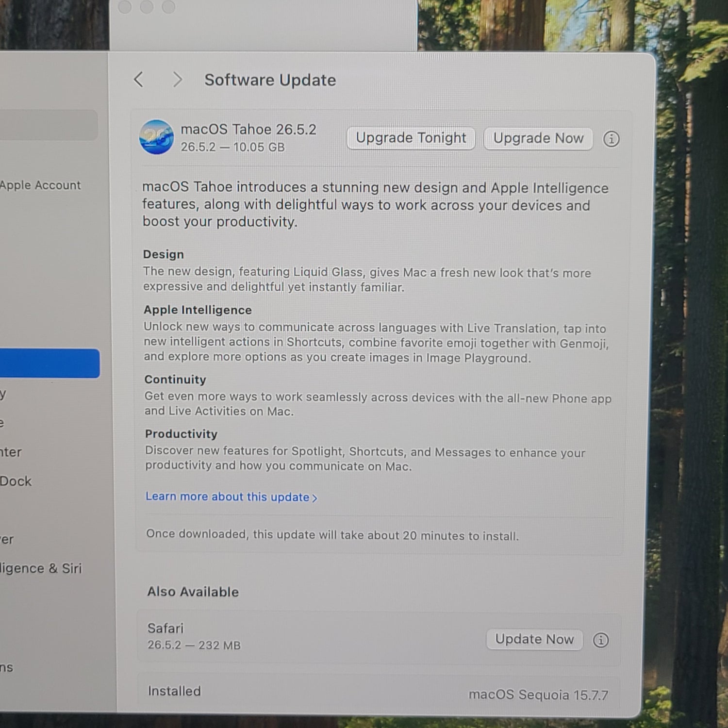Image resolution: width=728 pixels, height=728 pixels.
Task: Click the background window's close button
Action: click(125, 7)
